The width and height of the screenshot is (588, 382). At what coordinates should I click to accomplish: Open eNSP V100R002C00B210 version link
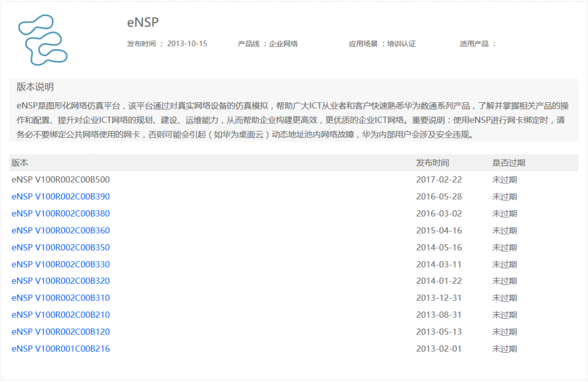pyautogui.click(x=60, y=315)
